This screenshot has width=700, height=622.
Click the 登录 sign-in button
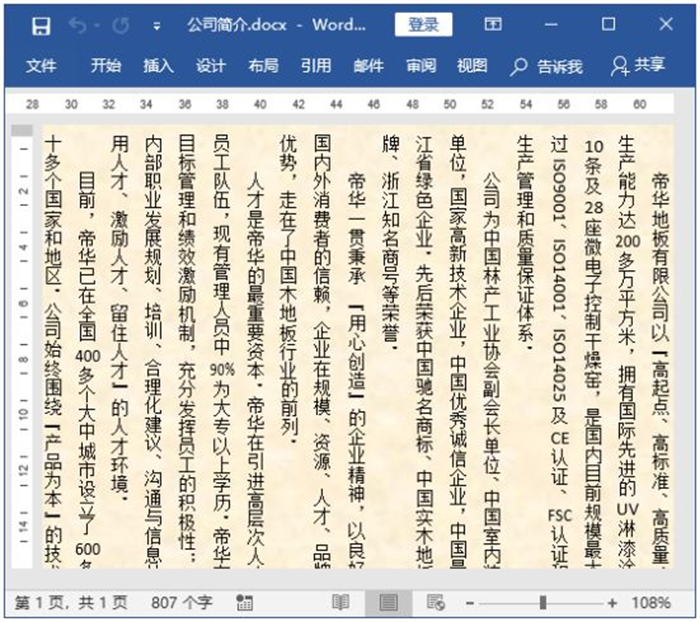[423, 25]
